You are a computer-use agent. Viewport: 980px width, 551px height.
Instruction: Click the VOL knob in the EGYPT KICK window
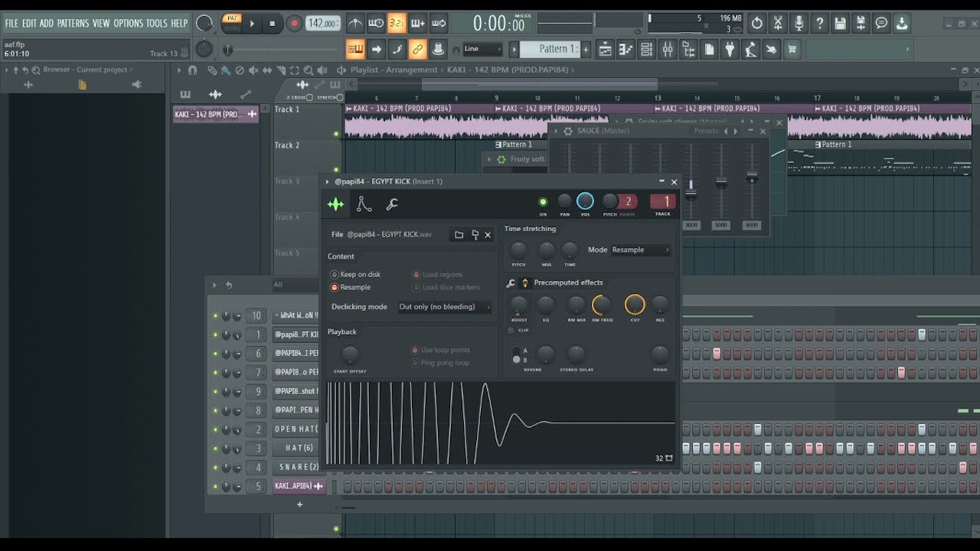[x=585, y=201]
